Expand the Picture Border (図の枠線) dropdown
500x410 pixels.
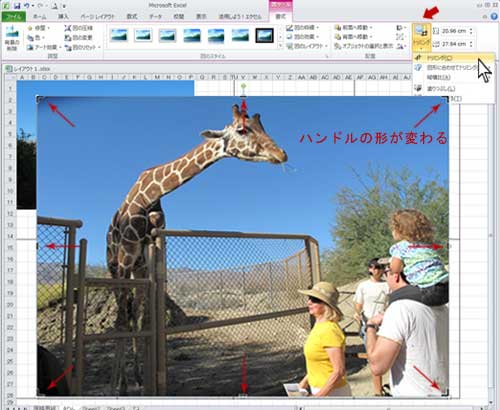pos(303,28)
